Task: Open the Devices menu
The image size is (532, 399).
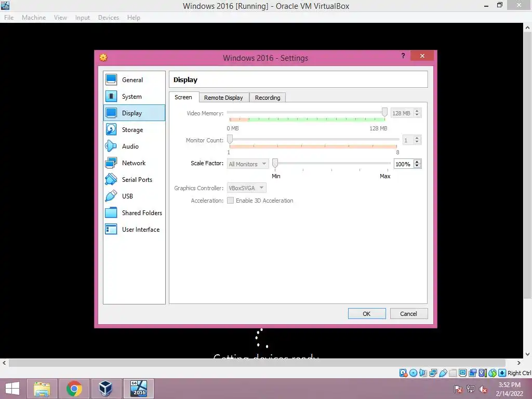Action: coord(109,17)
